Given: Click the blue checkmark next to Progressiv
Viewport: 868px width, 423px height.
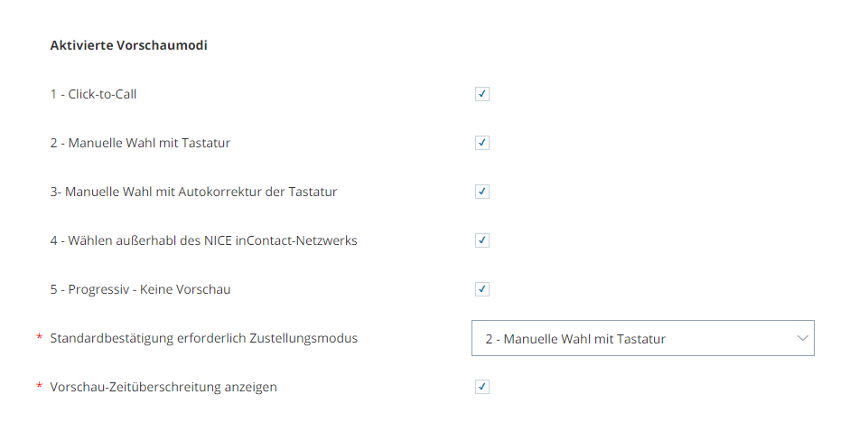Looking at the screenshot, I should [482, 289].
